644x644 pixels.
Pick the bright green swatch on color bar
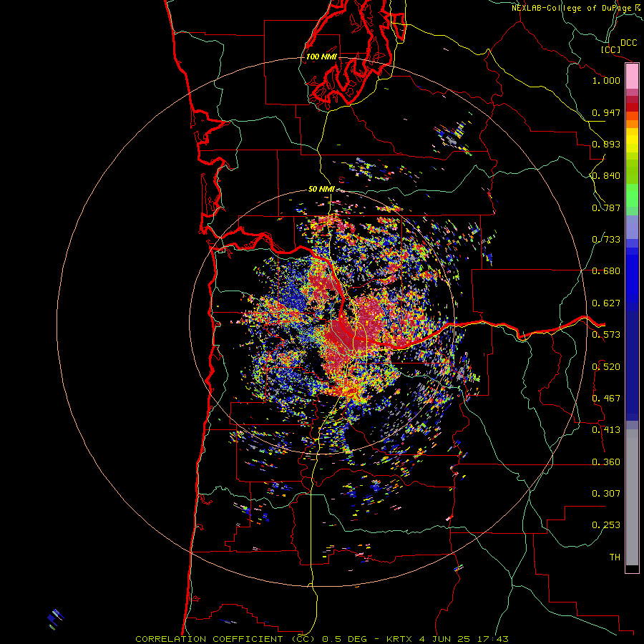click(x=632, y=195)
